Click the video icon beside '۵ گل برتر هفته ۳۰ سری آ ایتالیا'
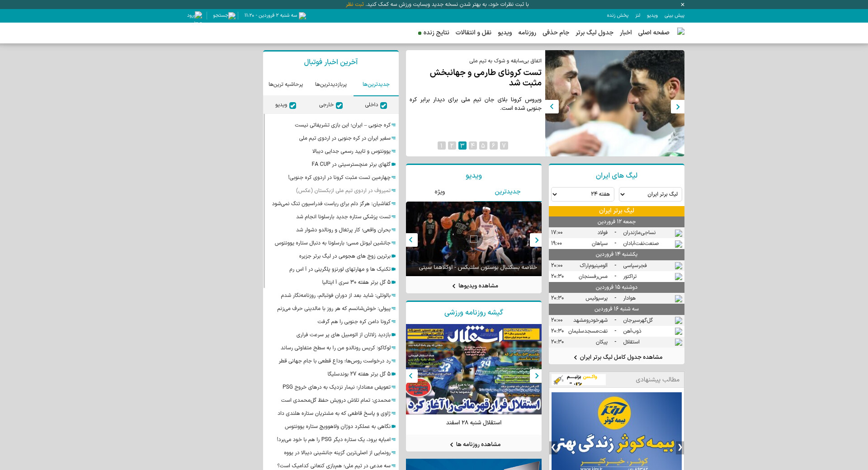868x470 pixels. tap(394, 282)
